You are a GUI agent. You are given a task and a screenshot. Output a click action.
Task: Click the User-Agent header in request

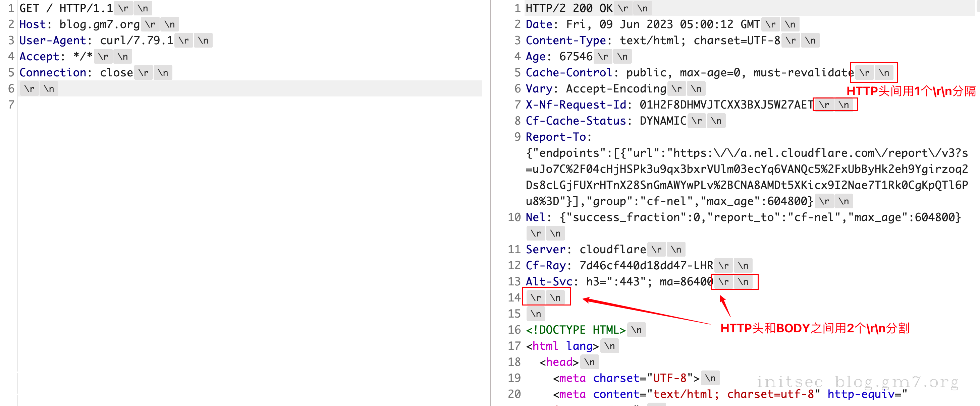tap(53, 40)
